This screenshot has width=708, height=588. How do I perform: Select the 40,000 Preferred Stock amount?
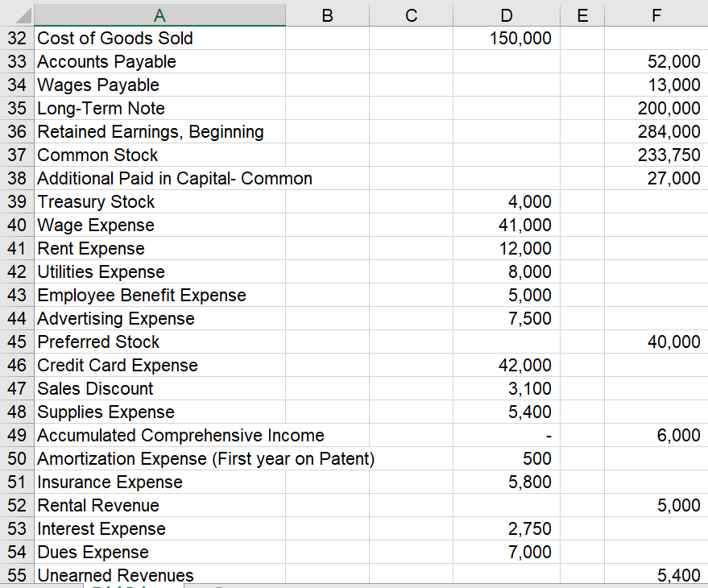pos(656,342)
